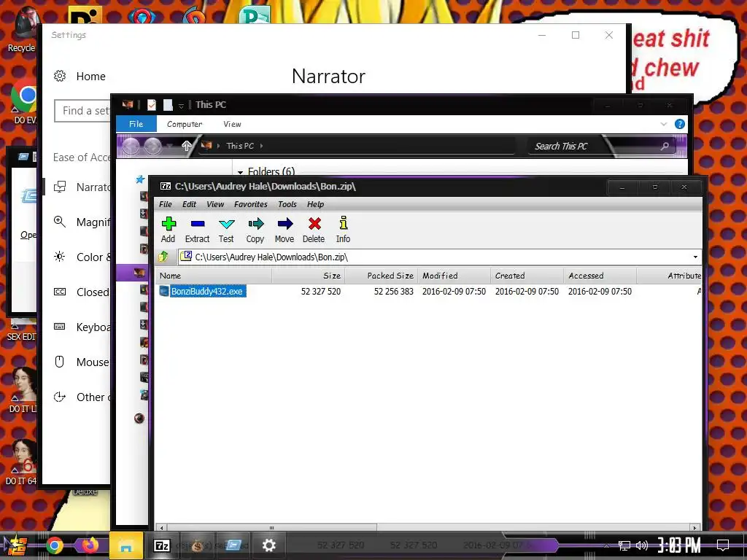Click the 3:03 PM clock

tap(679, 545)
